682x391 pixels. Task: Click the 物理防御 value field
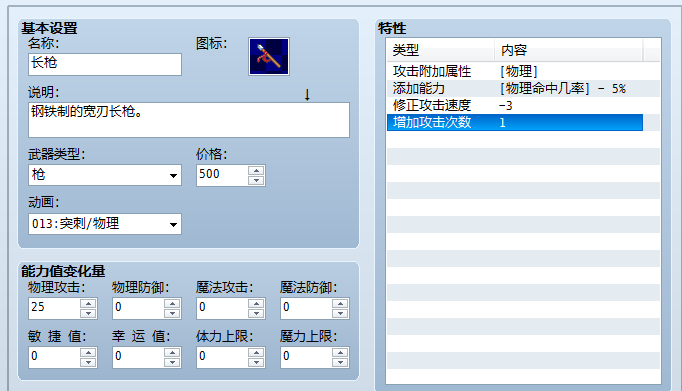coord(138,308)
